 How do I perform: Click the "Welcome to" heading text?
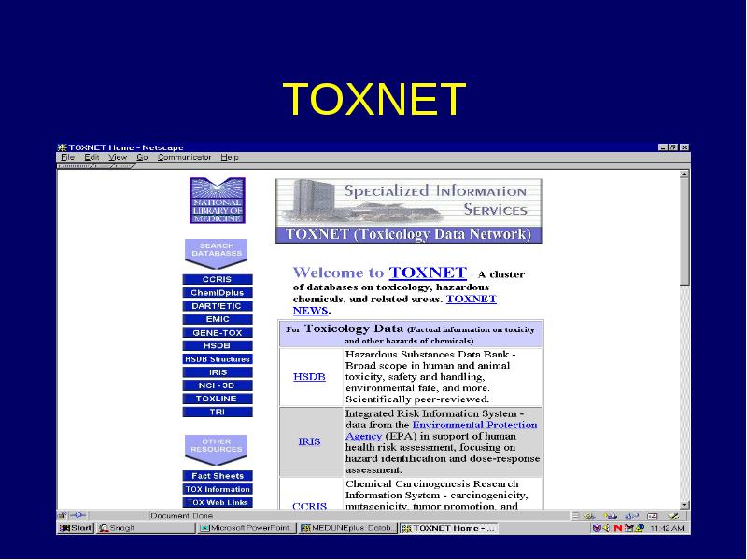(338, 273)
